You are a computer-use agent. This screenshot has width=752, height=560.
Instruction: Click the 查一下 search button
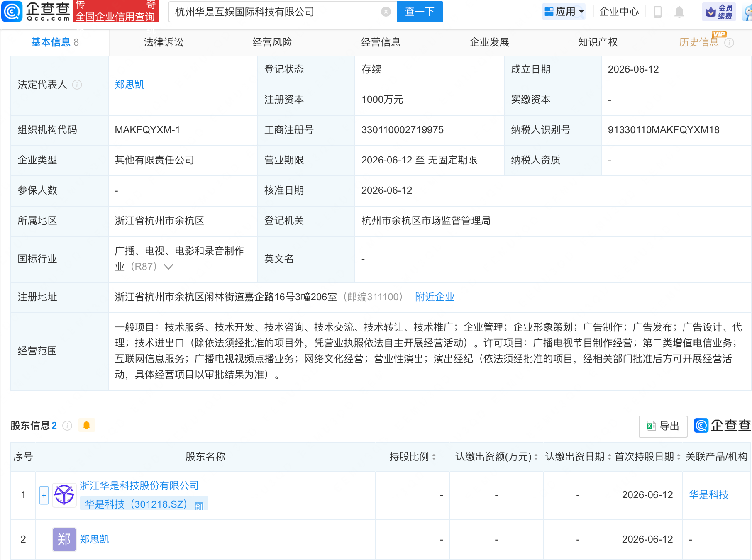[x=420, y=12]
